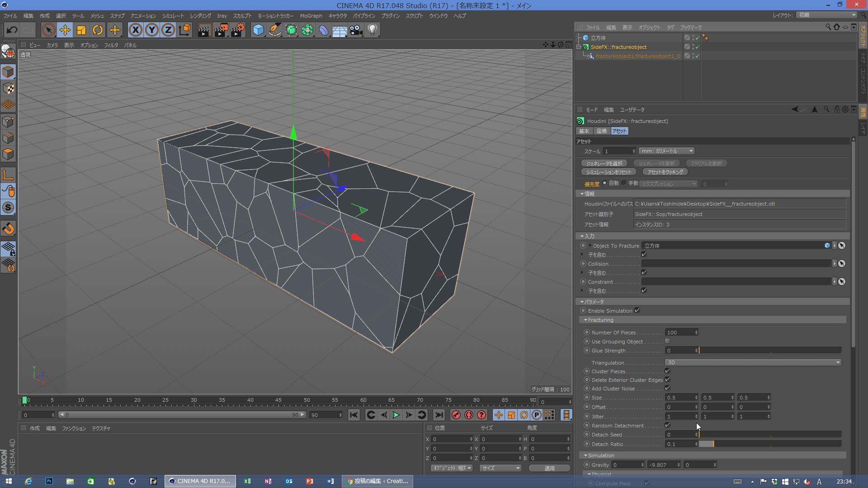Render the active view
The height and width of the screenshot is (488, 868).
[x=204, y=30]
